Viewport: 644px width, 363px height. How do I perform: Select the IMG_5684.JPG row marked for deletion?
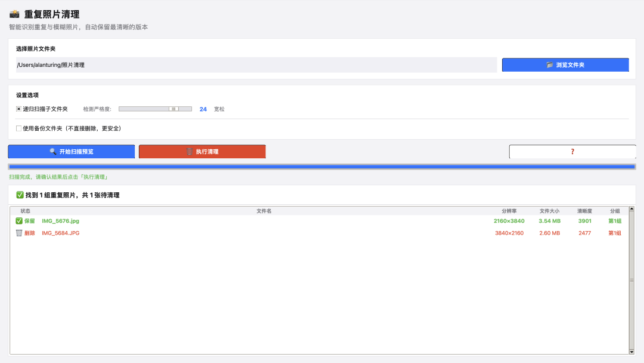click(319, 233)
